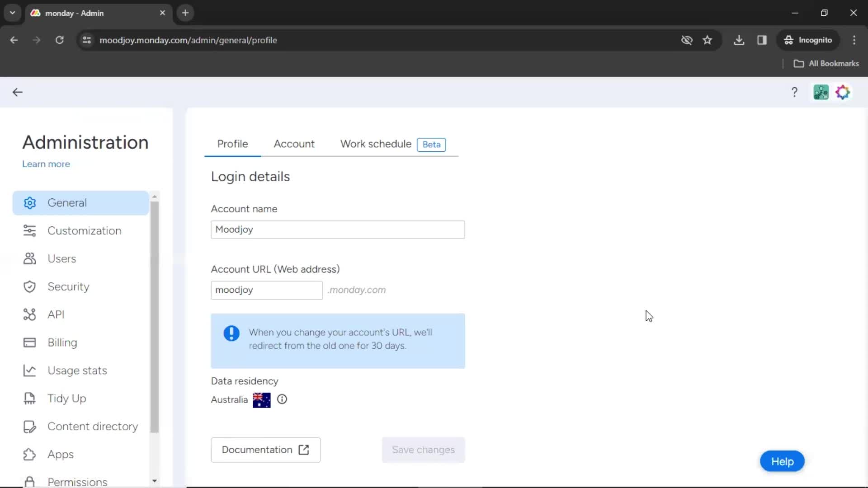Click the question mark help icon
This screenshot has height=488, width=868.
[x=794, y=93]
